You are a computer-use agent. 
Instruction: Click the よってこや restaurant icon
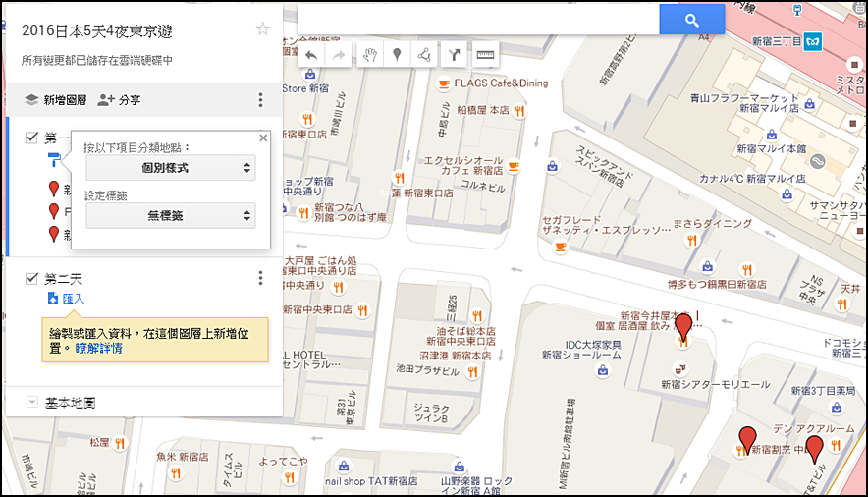coord(290,477)
